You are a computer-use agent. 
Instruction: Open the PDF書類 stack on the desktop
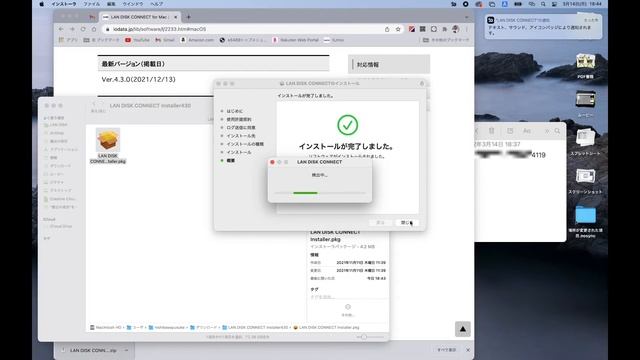[585, 65]
